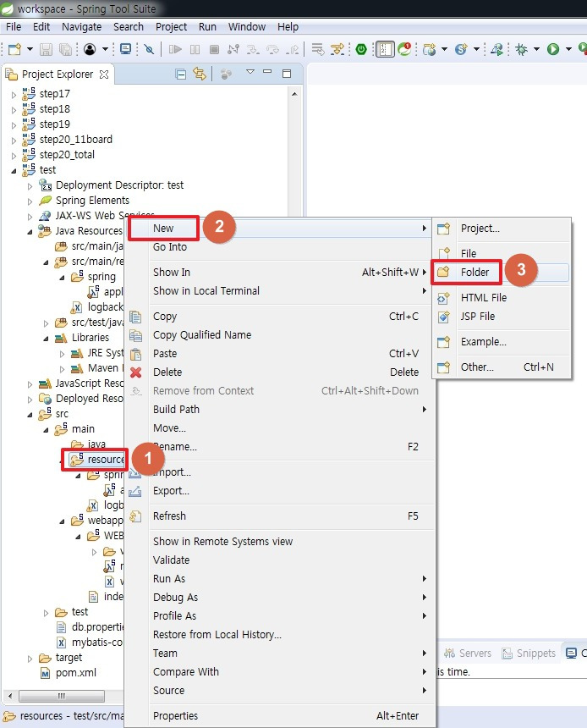587x728 pixels.
Task: Click the Relaunch toolbar icon with red badge
Action: pyautogui.click(x=404, y=49)
